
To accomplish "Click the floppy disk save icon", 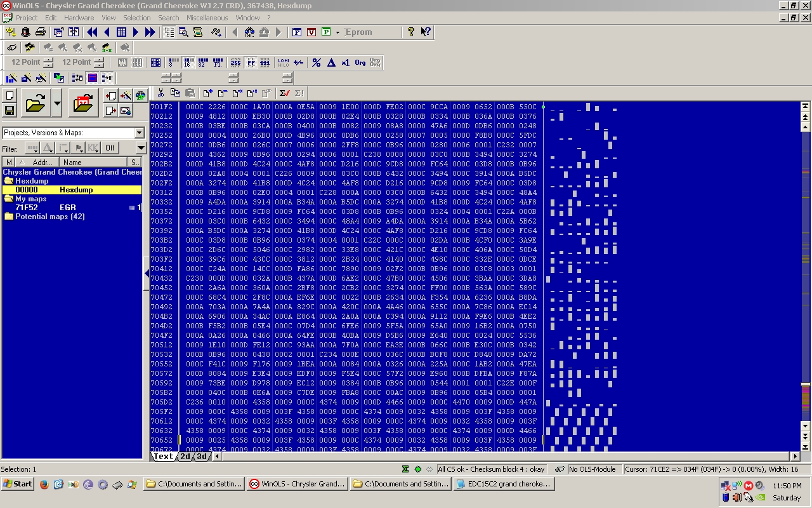I will pyautogui.click(x=10, y=110).
